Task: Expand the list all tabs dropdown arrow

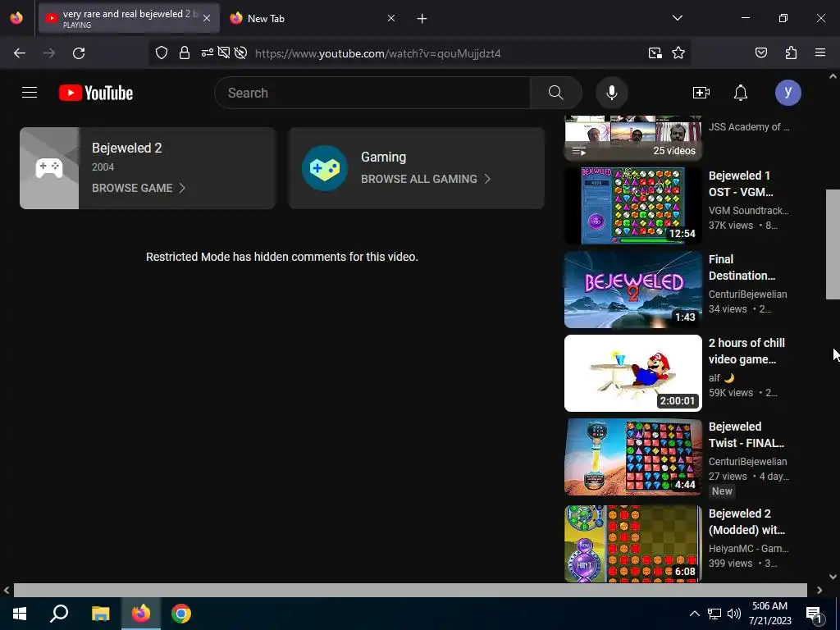Action: 677,18
